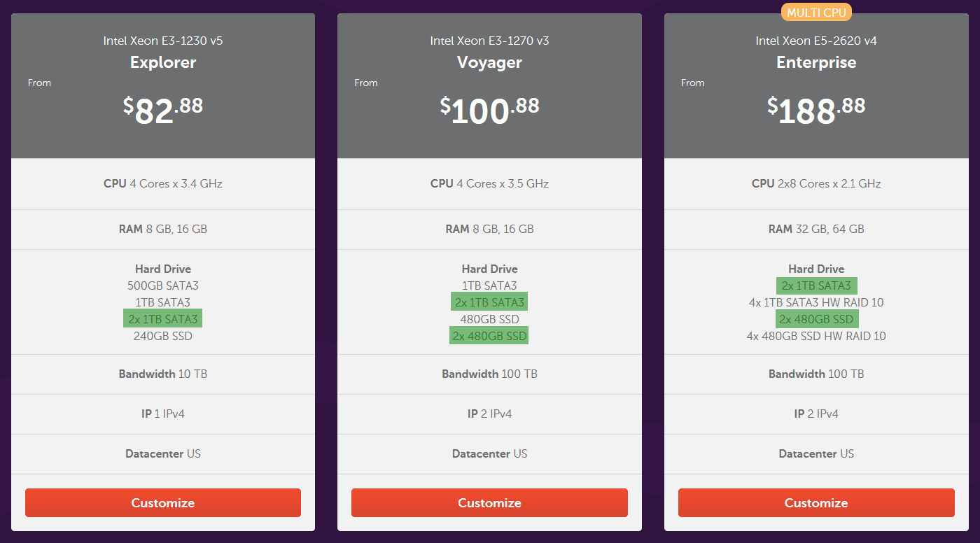This screenshot has height=543, width=980.
Task: Select the MULTI CPU badge
Action: click(816, 13)
